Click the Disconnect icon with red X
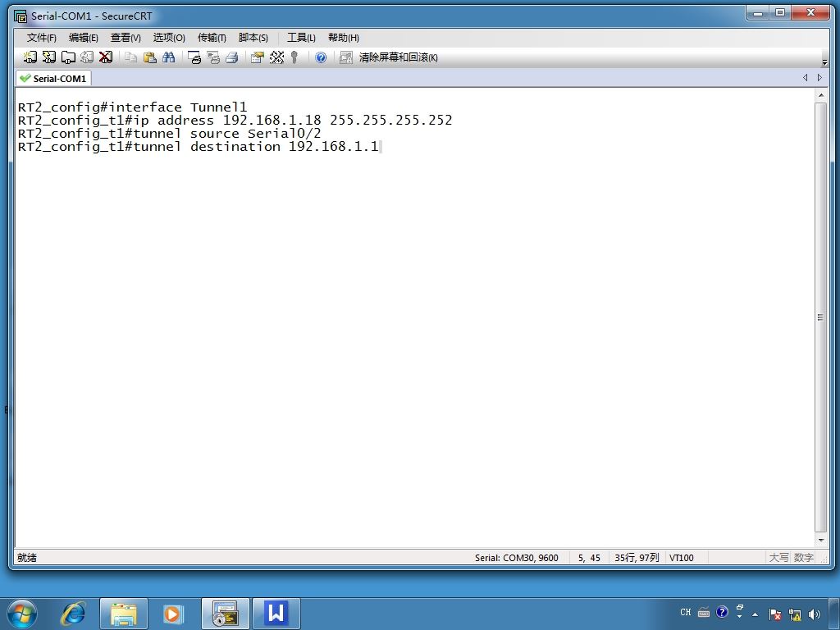 click(106, 57)
